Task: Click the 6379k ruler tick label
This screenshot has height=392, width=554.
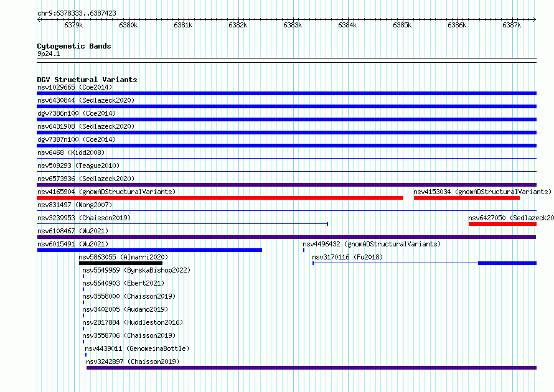Action: pyautogui.click(x=73, y=25)
